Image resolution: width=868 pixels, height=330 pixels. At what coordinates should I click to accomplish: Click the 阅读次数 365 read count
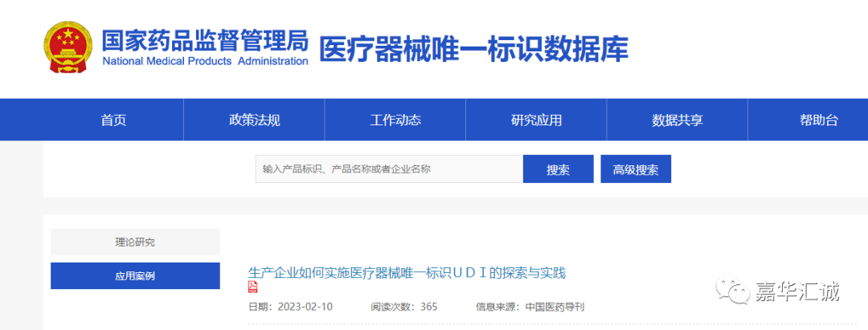point(403,307)
